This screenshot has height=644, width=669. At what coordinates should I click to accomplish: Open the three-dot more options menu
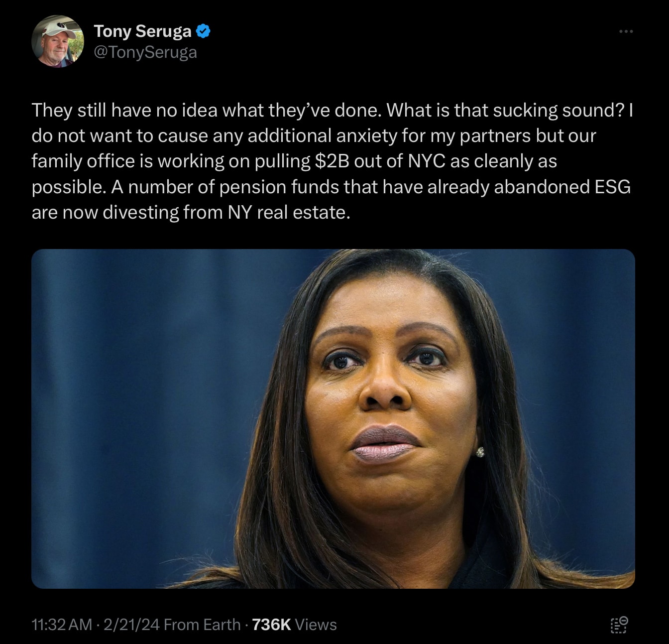[x=626, y=31]
